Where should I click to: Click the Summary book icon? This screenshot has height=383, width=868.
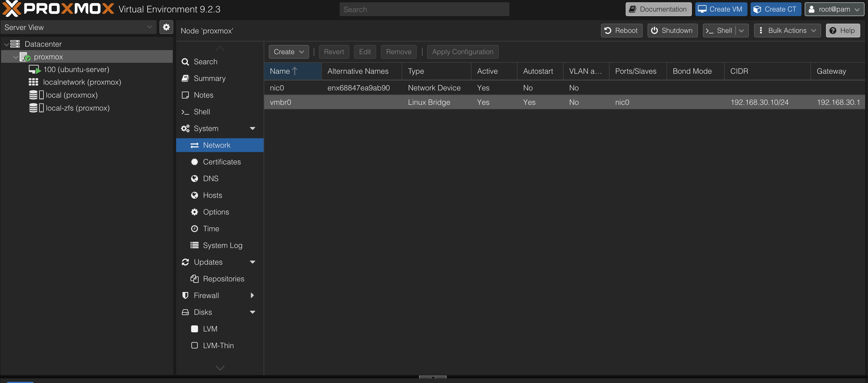click(x=185, y=78)
